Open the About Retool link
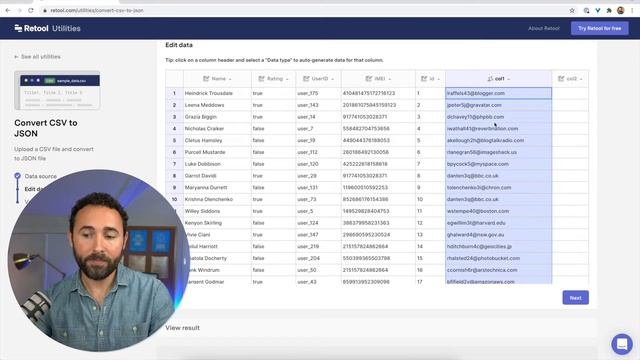This screenshot has height=360, width=640. [x=544, y=28]
